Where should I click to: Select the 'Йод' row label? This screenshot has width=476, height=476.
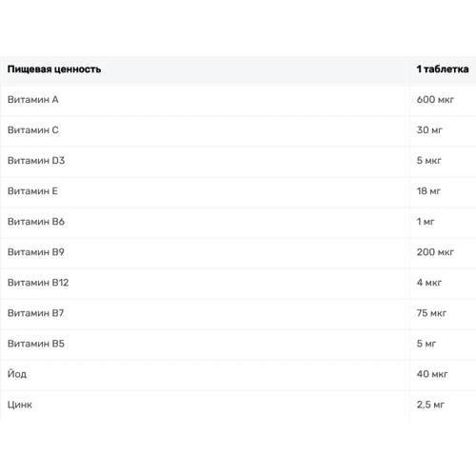click(x=17, y=374)
